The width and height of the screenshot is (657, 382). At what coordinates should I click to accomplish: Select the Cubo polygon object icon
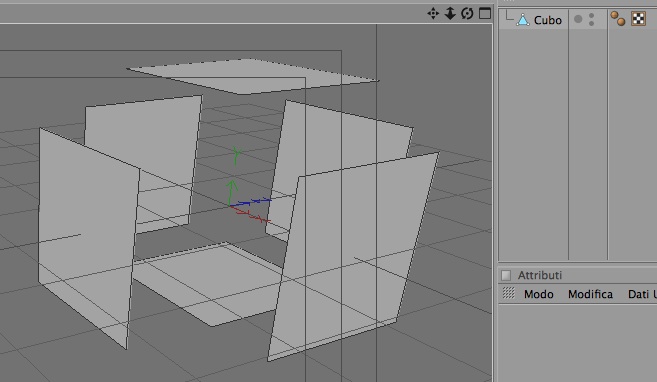pyautogui.click(x=523, y=20)
